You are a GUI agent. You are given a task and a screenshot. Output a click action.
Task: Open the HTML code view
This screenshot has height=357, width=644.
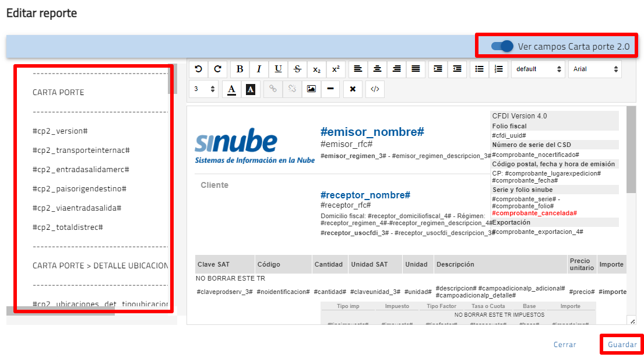click(375, 89)
